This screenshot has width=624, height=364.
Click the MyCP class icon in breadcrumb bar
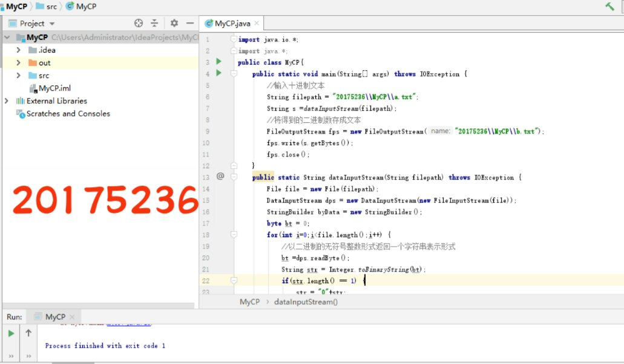pos(70,6)
